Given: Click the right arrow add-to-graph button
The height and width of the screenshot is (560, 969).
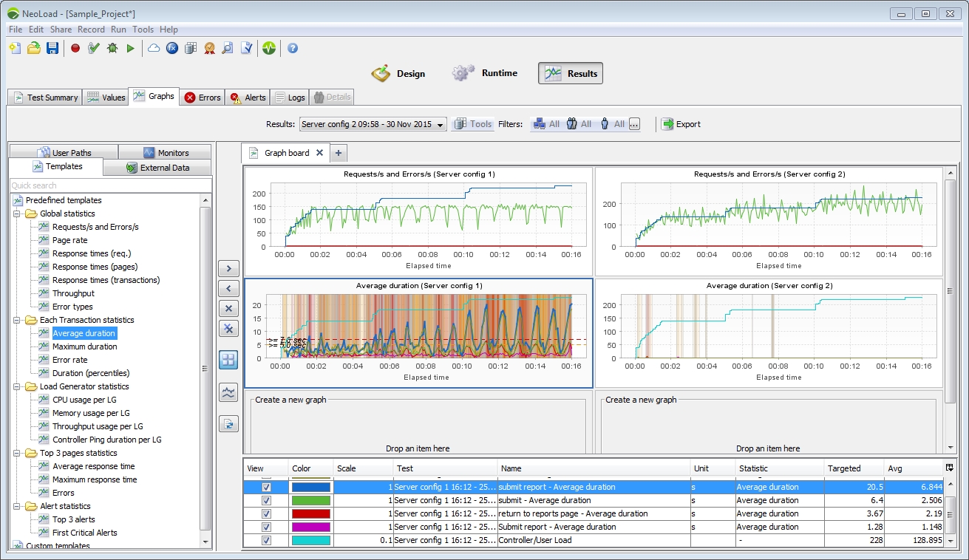Looking at the screenshot, I should point(228,268).
